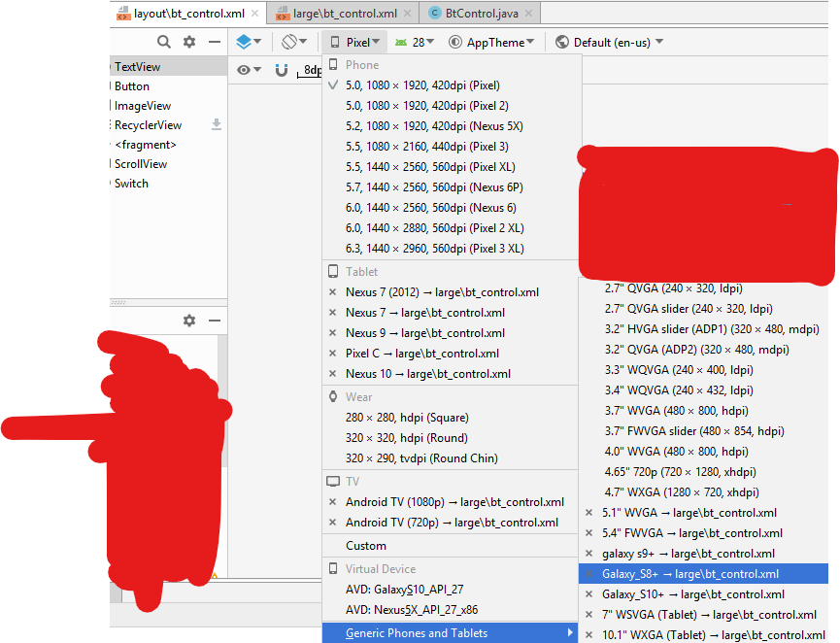This screenshot has height=643, width=840.
Task: Select galaxy s9+ large layout entry
Action: pyautogui.click(x=704, y=554)
